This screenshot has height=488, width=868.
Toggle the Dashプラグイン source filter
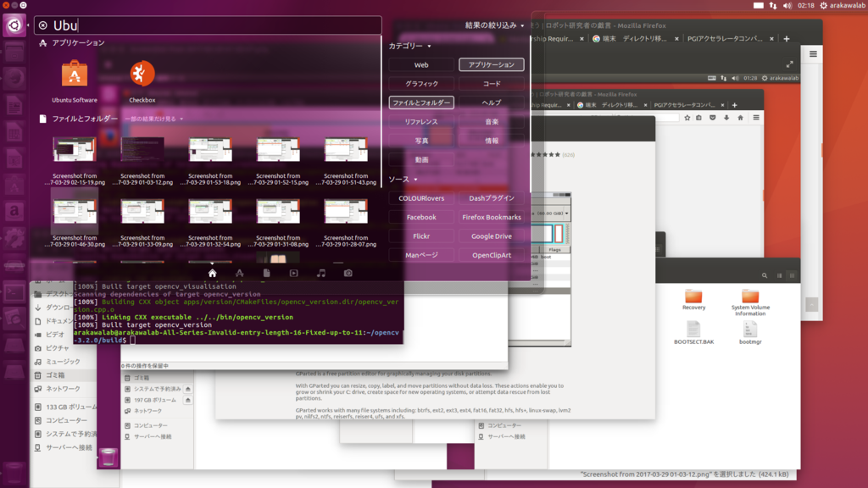492,198
